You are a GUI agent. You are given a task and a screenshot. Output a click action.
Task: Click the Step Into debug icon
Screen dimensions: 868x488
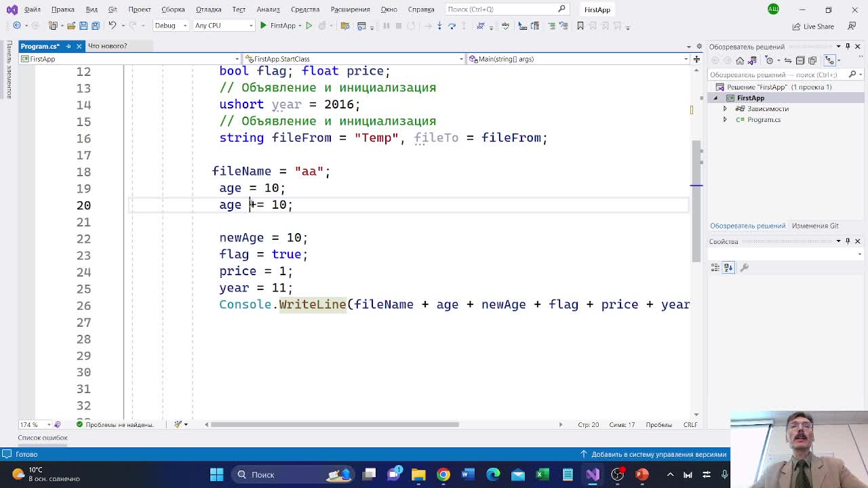coord(439,26)
